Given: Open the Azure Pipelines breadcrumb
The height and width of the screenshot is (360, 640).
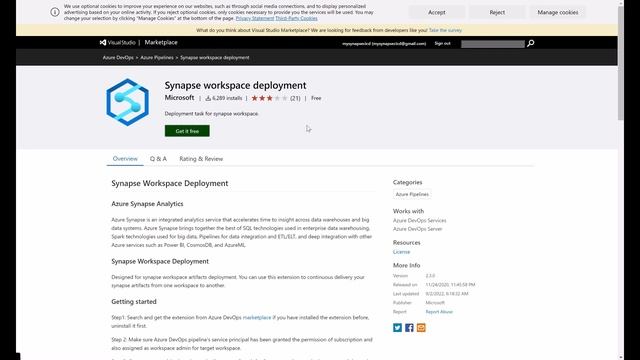Looking at the screenshot, I should tap(157, 58).
